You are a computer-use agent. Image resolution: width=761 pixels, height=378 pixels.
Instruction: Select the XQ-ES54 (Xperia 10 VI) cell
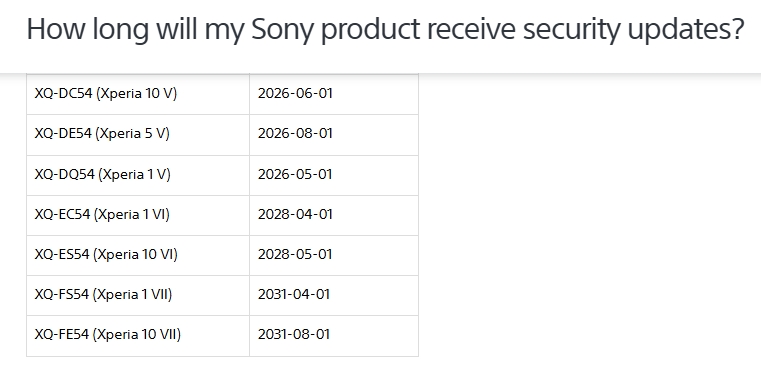(138, 255)
